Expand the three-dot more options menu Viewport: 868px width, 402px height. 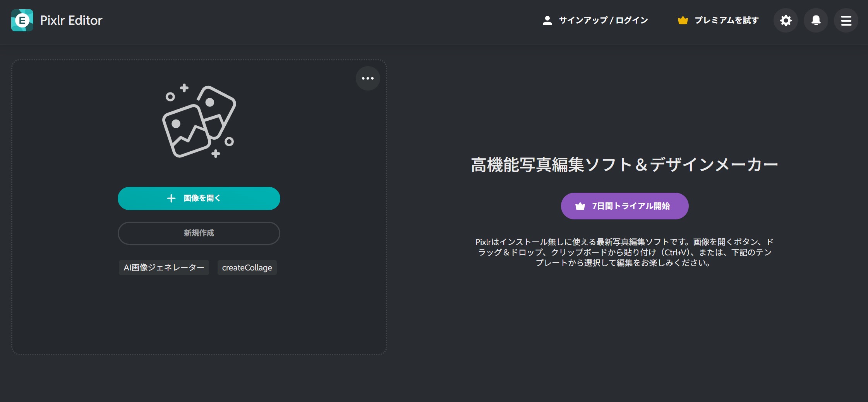(x=367, y=79)
